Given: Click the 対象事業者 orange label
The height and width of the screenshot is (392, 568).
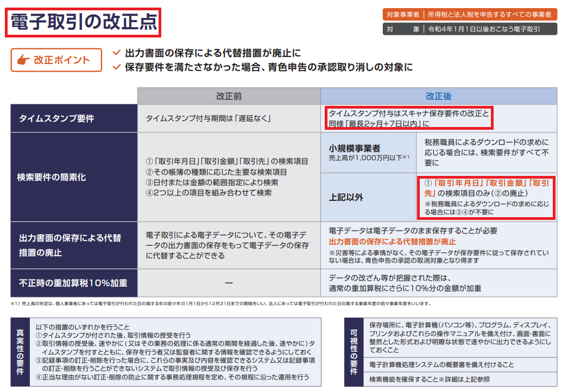Looking at the screenshot, I should [402, 15].
